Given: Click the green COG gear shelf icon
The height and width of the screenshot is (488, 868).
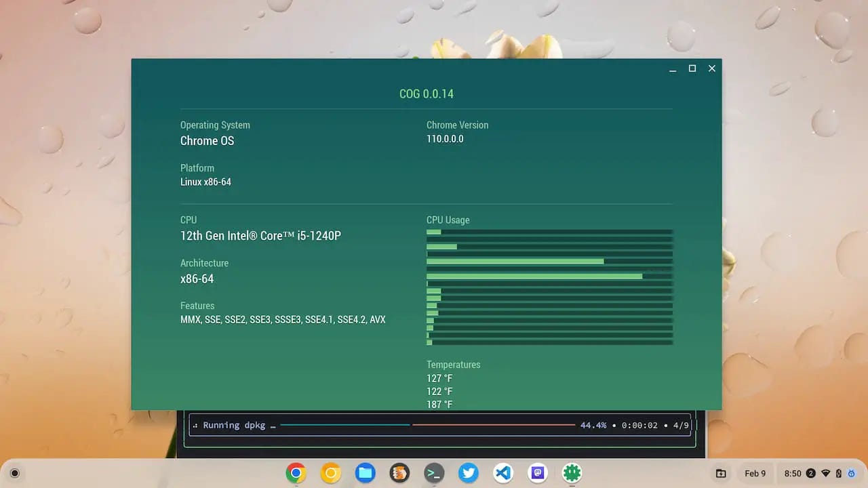Looking at the screenshot, I should (572, 473).
